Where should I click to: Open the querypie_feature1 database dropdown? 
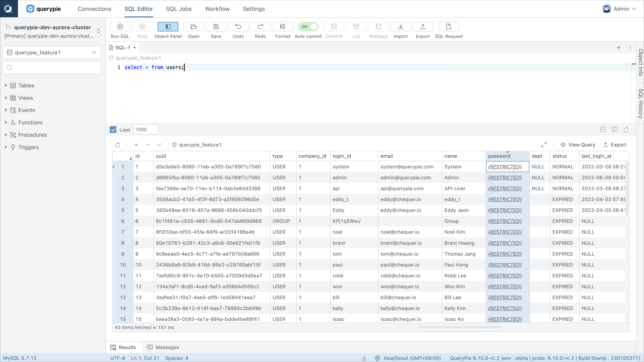click(x=52, y=52)
